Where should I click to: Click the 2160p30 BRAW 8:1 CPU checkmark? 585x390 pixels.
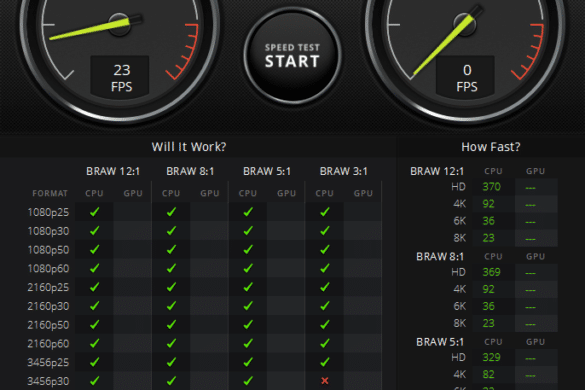(172, 306)
